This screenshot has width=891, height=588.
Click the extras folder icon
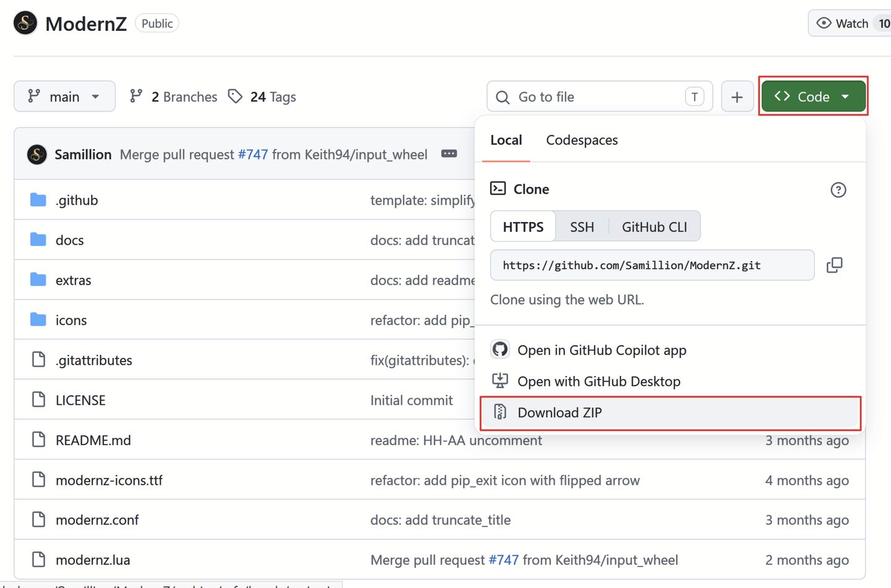(38, 280)
